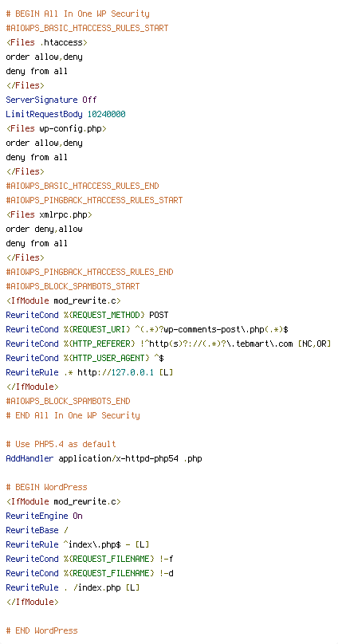The image size is (338, 644).
Task: Click the #AIOWPS_BLOCK_SPAMBOTS_START comment
Action: 73,286
